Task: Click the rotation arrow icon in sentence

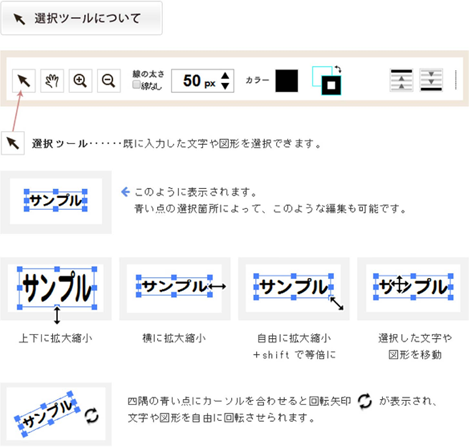Action: (365, 401)
